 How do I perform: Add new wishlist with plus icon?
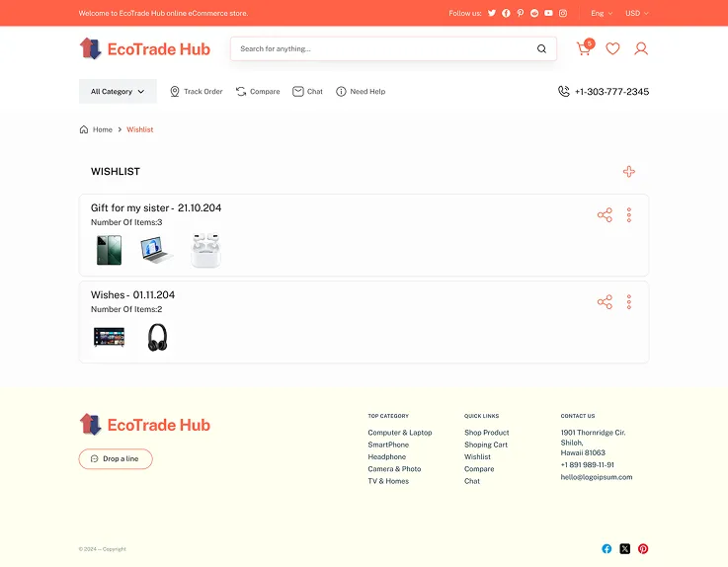click(629, 172)
